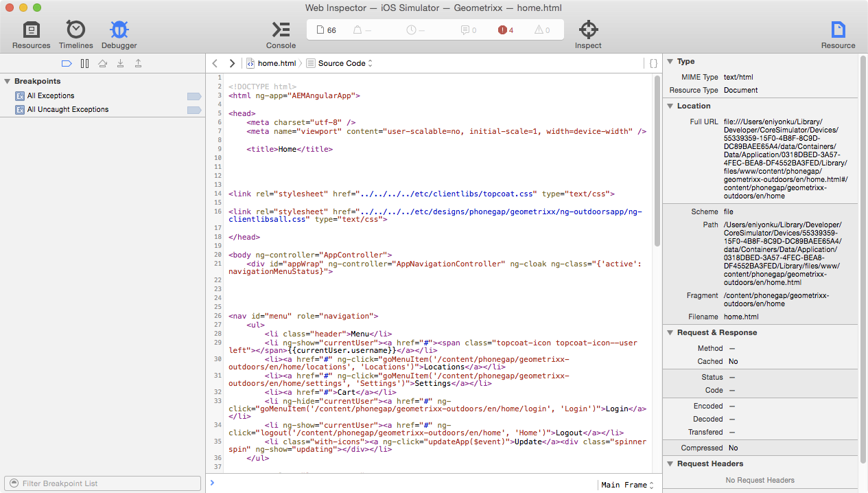Collapse the Location section

[670, 106]
